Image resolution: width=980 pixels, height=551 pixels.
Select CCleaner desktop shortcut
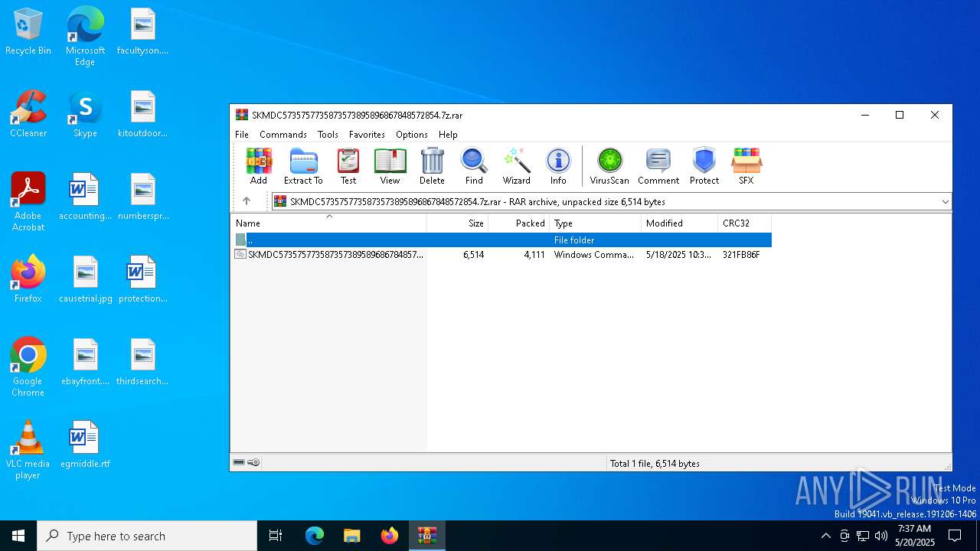tap(28, 114)
